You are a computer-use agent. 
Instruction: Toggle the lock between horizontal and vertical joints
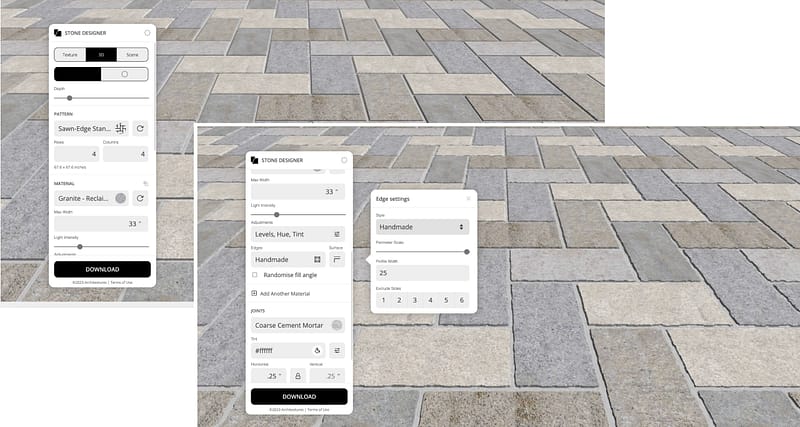click(x=297, y=376)
